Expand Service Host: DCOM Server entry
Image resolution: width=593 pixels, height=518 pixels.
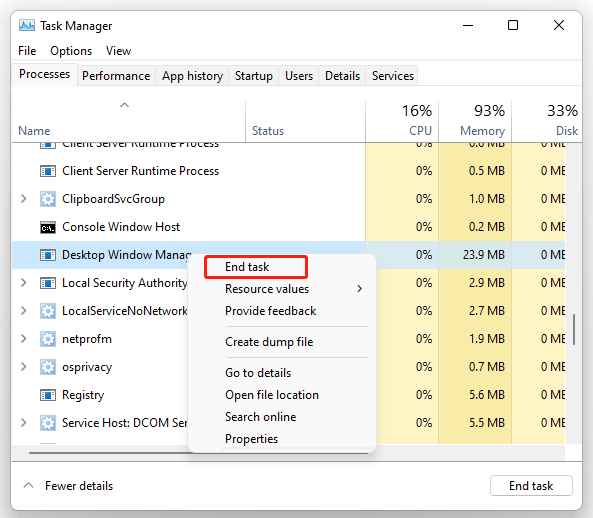[23, 423]
